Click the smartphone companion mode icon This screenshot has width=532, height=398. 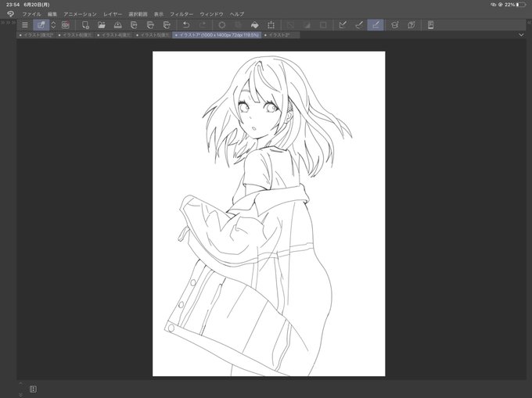430,25
